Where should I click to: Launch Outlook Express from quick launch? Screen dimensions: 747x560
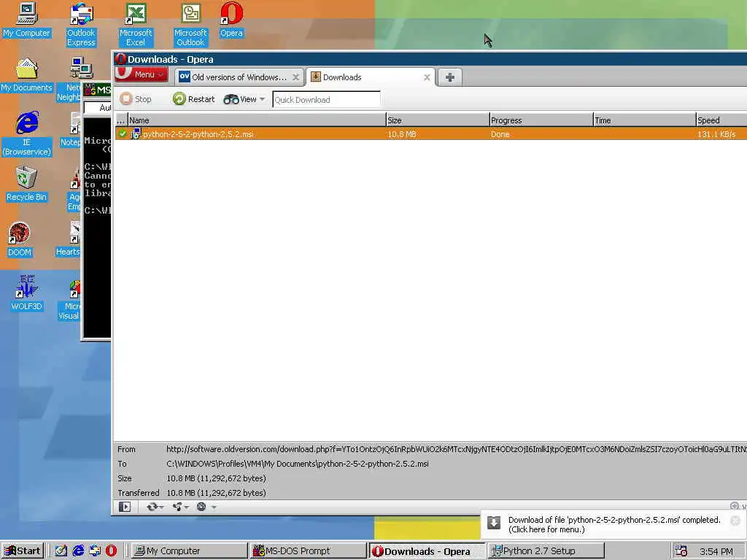tap(95, 551)
